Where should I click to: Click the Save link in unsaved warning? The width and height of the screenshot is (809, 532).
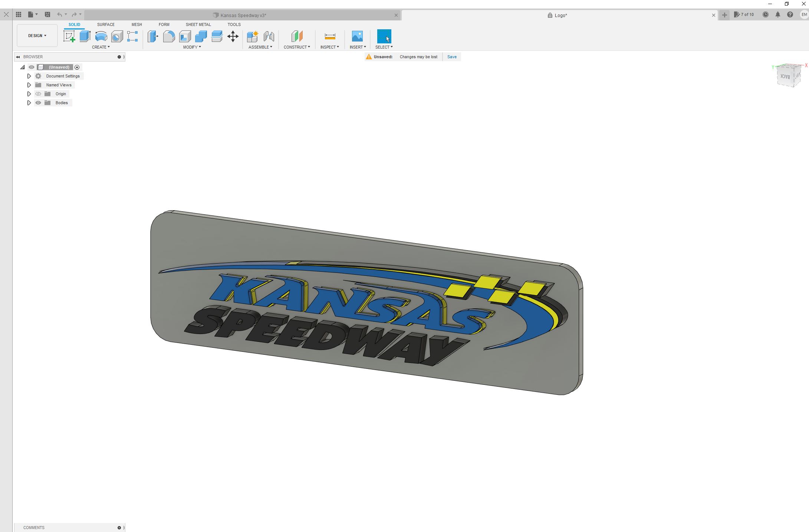pos(452,57)
